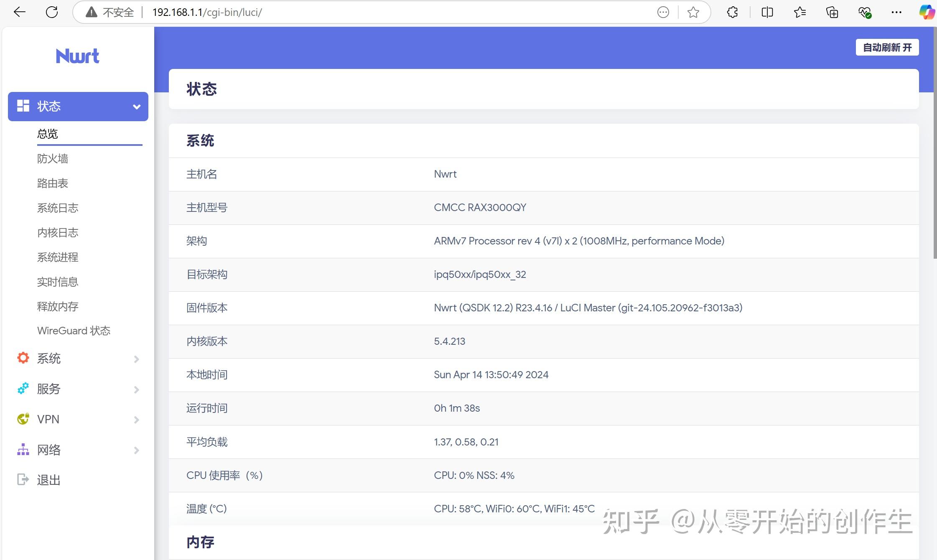937x560 pixels.
Task: Expand the 系统 submenu
Action: tap(136, 359)
